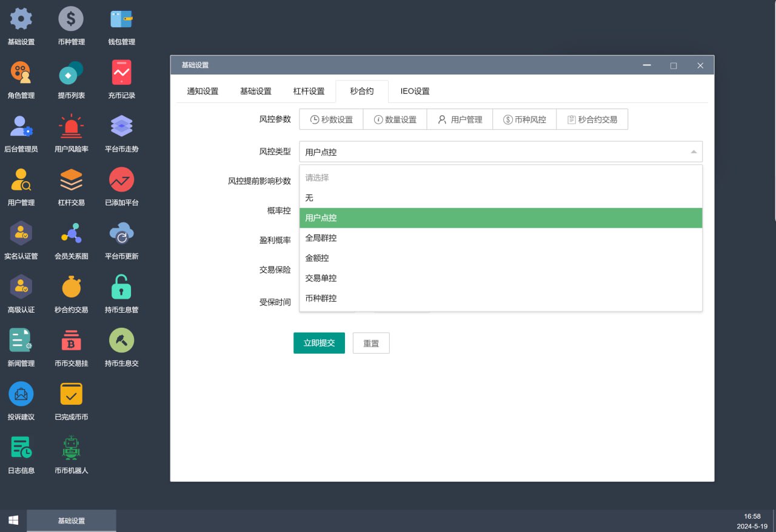Open the 用户风险率 alarm icon

point(71,126)
